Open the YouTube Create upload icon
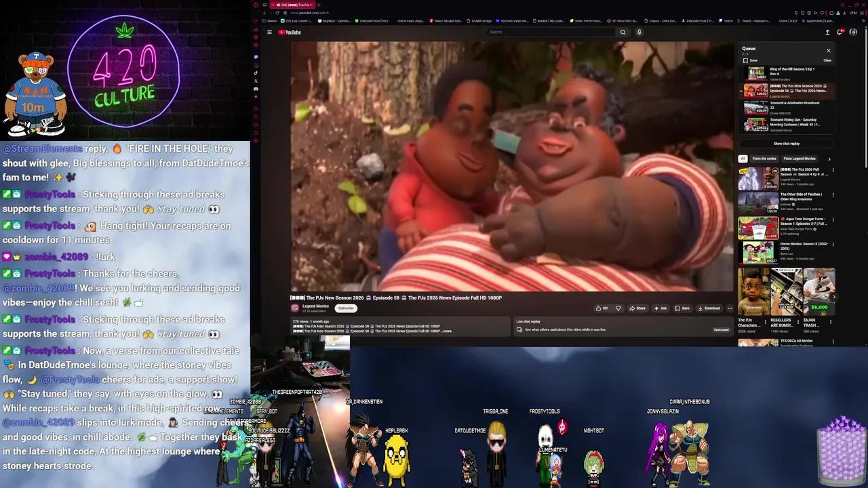 pos(827,32)
